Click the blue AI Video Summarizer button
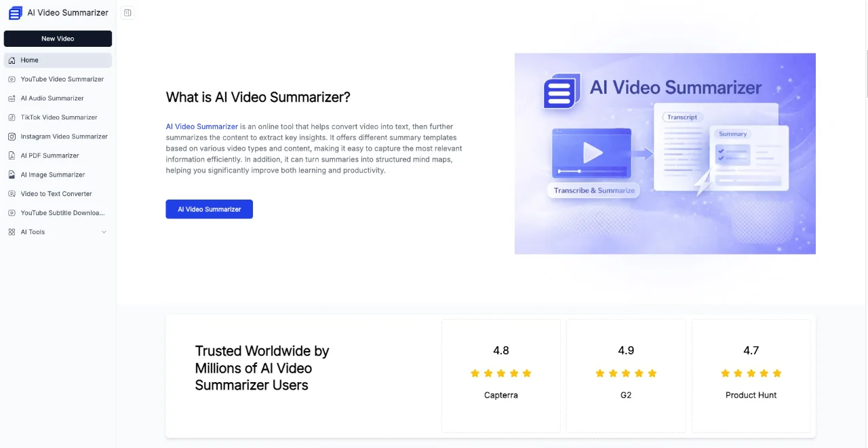868x448 pixels. [209, 209]
